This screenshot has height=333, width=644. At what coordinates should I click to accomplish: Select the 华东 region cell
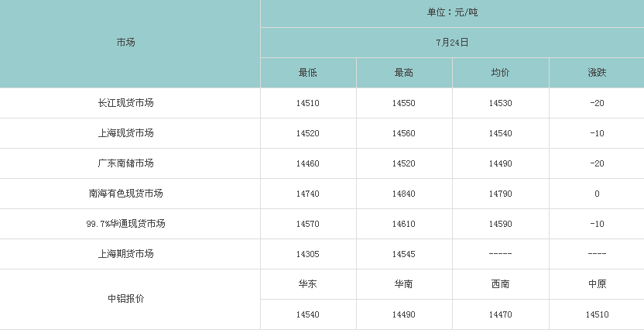coord(307,284)
